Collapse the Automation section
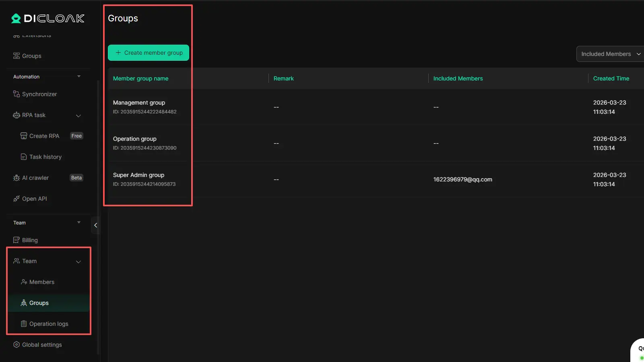Image resolution: width=644 pixels, height=362 pixels. pos(79,76)
